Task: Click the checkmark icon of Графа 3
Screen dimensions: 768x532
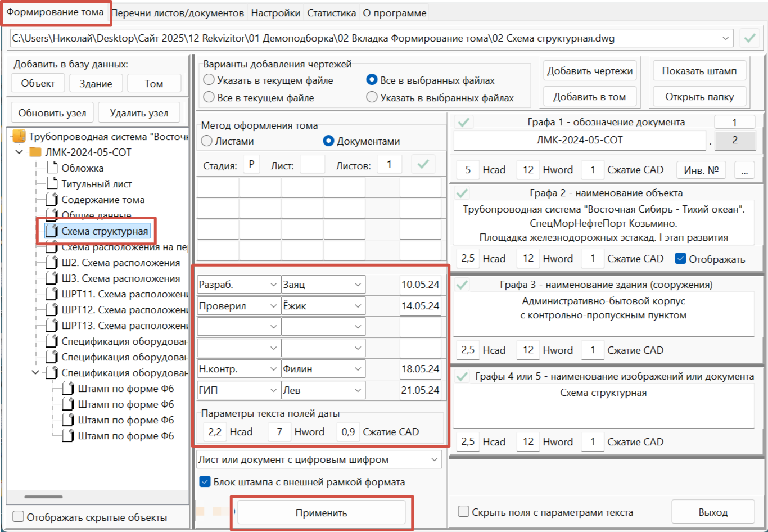Action: click(x=462, y=285)
